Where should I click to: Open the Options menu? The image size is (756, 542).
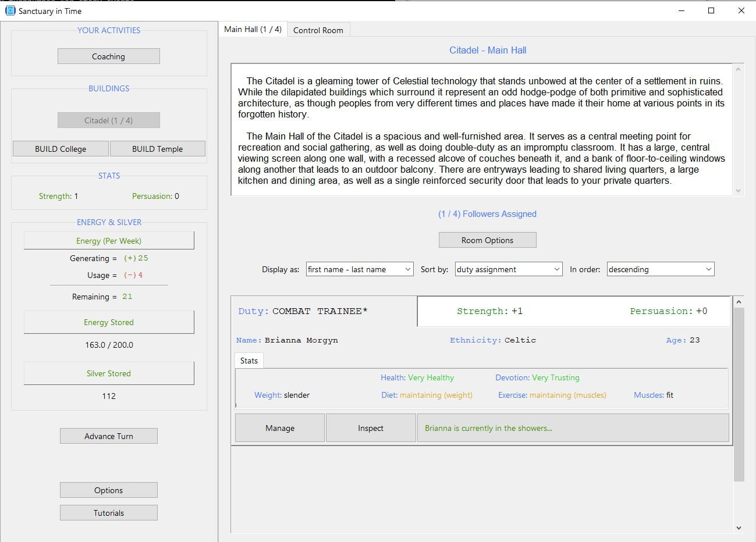tap(109, 490)
